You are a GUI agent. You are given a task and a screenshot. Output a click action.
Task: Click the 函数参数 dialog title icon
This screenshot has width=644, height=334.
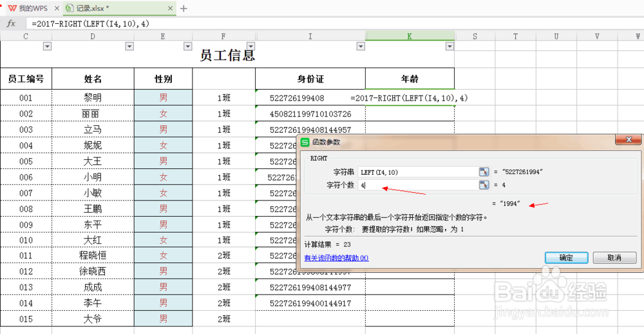tap(305, 142)
